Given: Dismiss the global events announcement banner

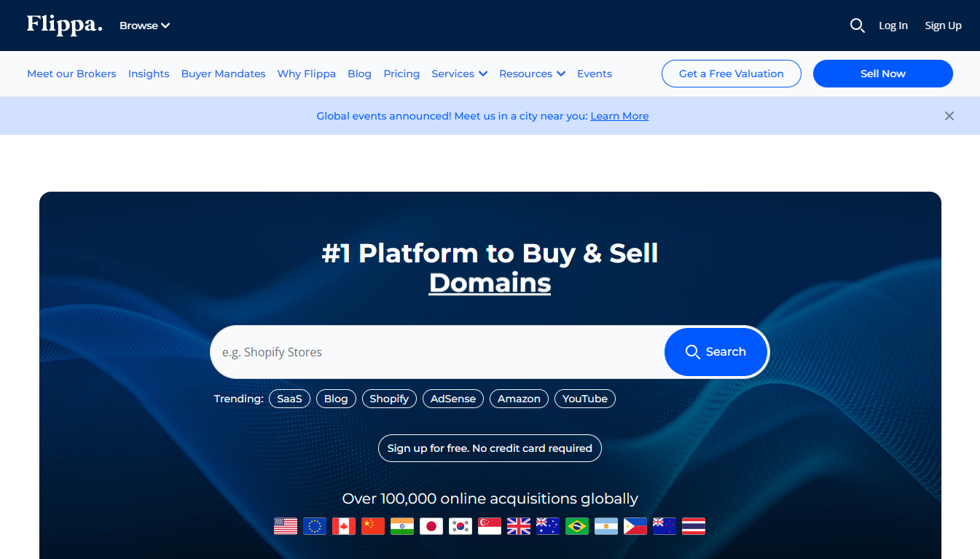Looking at the screenshot, I should click(949, 116).
